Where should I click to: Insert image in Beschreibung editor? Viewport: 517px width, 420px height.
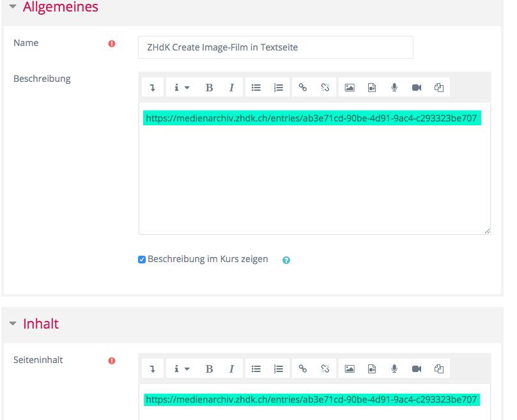[x=350, y=88]
